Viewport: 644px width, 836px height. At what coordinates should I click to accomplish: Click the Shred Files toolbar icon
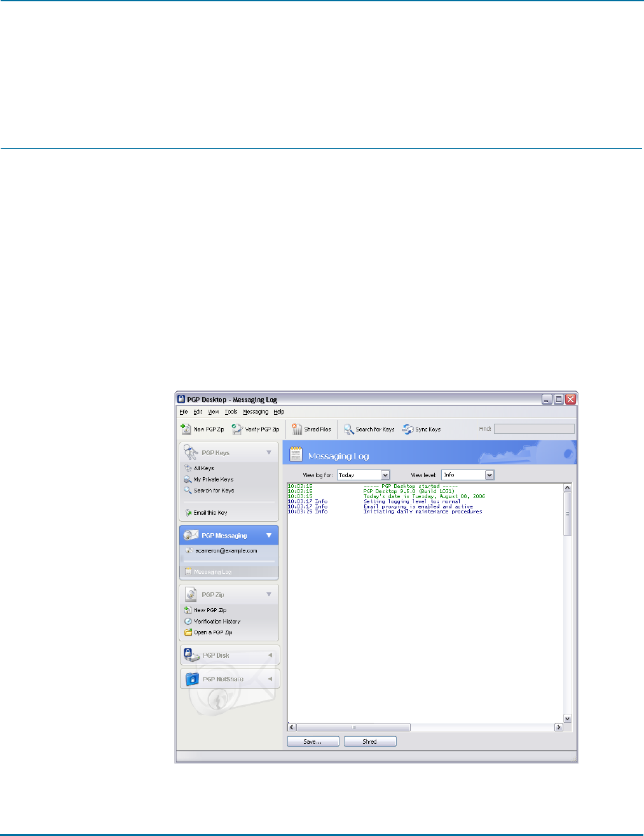tap(297, 429)
